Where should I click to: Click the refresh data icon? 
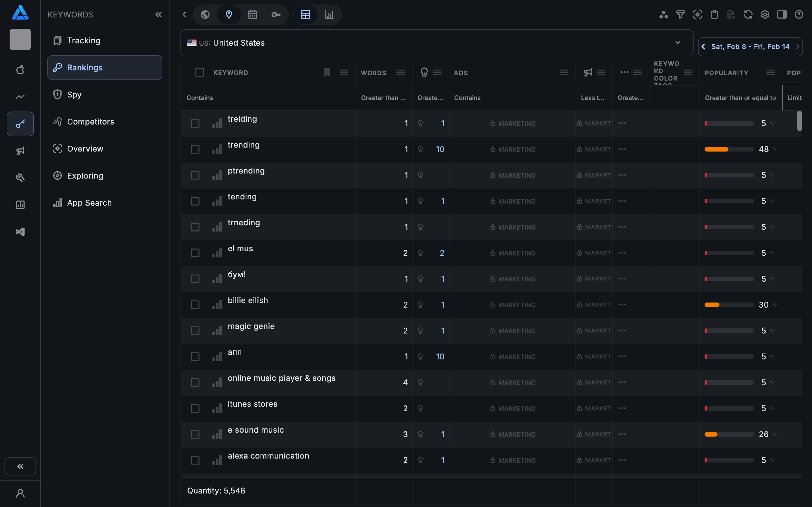pos(748,14)
